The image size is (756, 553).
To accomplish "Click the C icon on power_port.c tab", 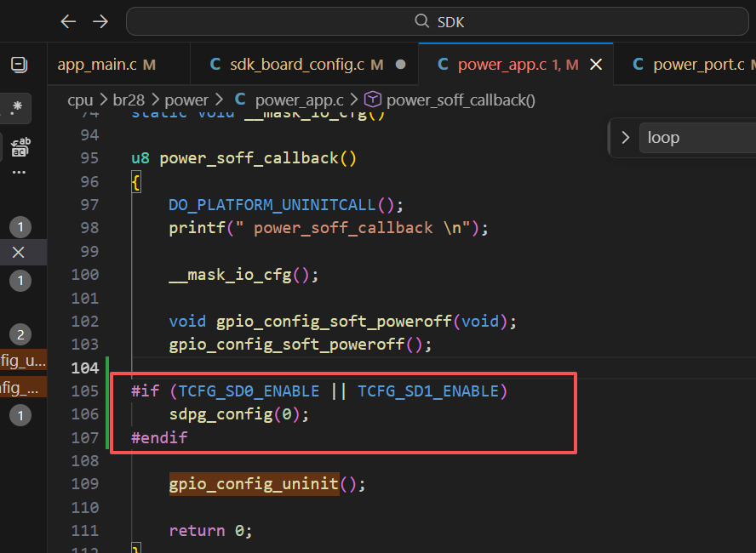I will (638, 65).
